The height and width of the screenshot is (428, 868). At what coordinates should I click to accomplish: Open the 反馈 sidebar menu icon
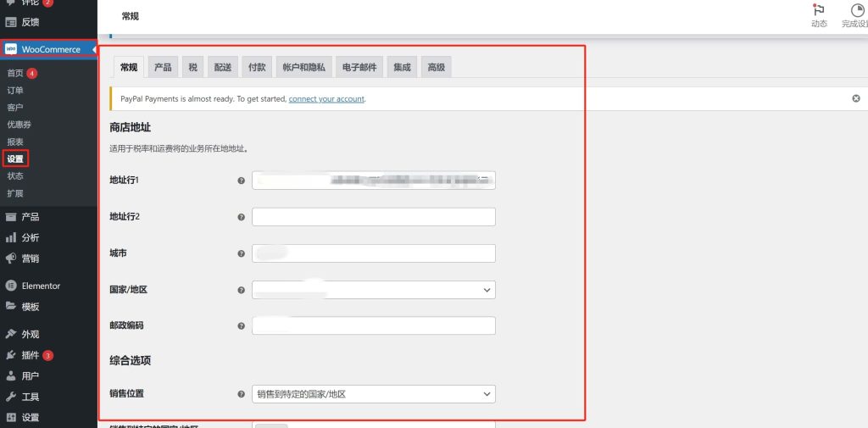tap(10, 22)
